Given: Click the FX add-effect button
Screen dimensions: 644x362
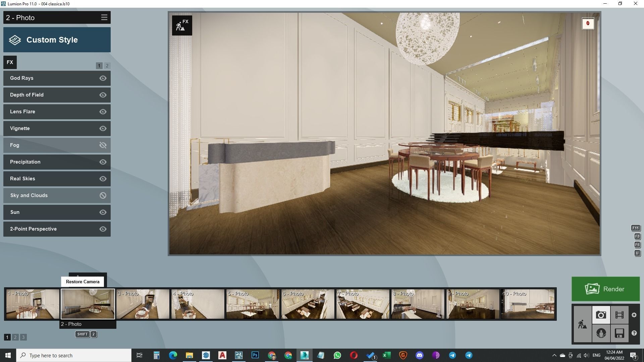Looking at the screenshot, I should 10,62.
